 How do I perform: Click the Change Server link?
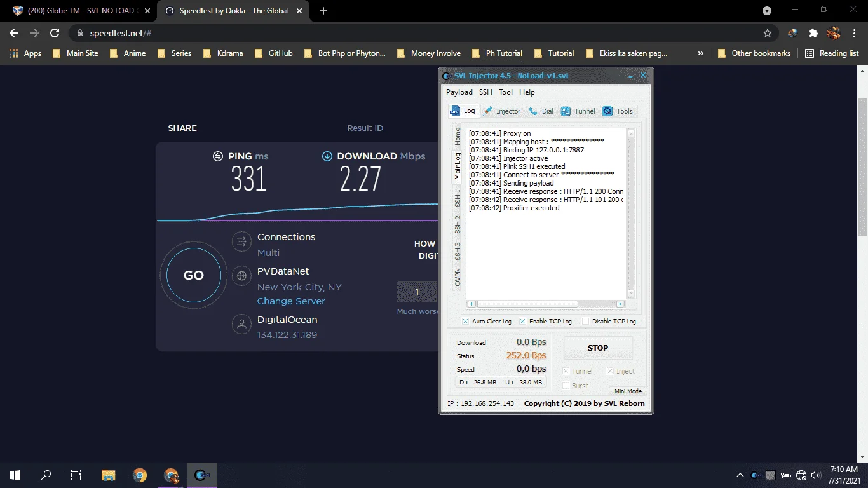(291, 301)
